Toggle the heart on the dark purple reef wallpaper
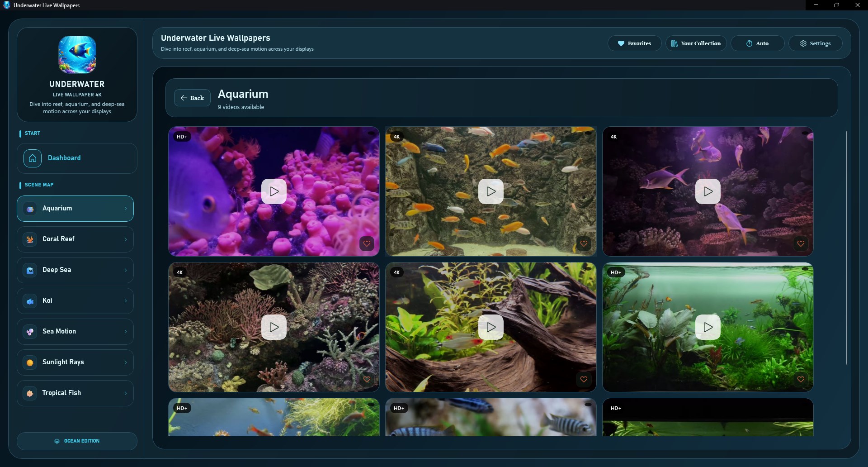The width and height of the screenshot is (868, 467). (801, 243)
